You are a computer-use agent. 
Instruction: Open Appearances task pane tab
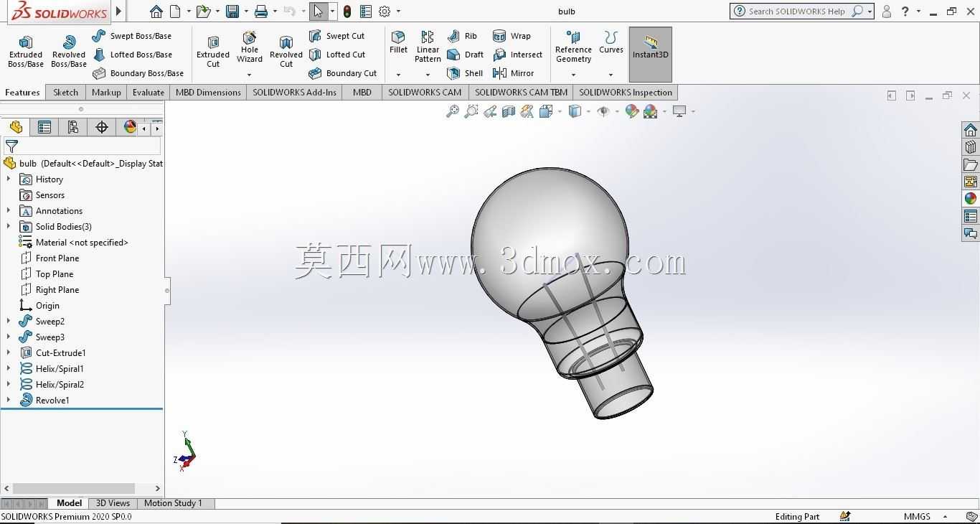click(971, 199)
